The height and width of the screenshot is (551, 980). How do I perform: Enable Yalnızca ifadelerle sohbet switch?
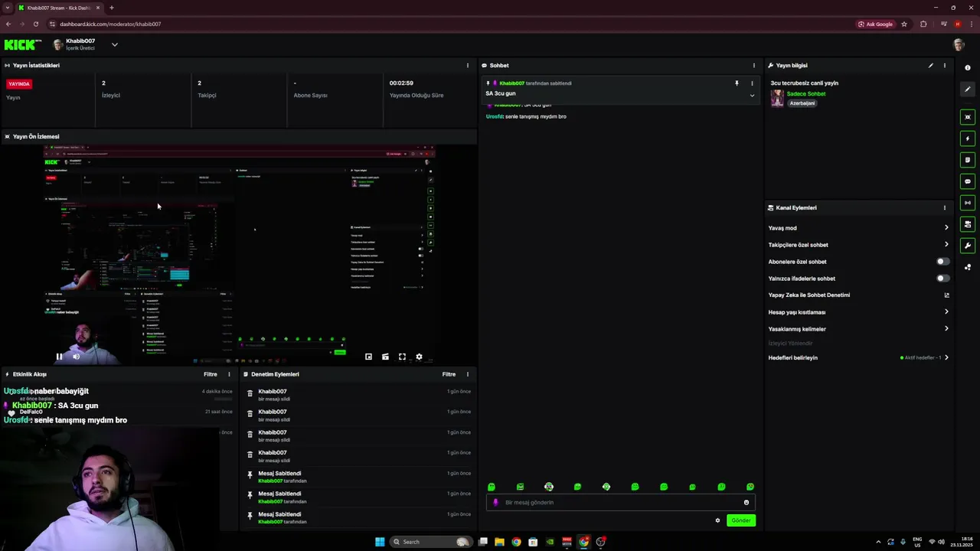[943, 279]
